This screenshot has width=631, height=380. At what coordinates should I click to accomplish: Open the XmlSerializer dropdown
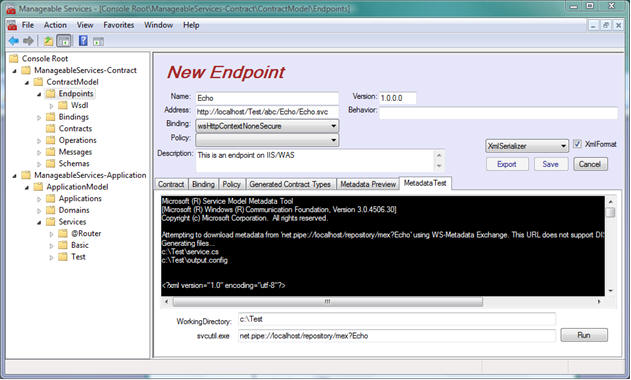[527, 146]
